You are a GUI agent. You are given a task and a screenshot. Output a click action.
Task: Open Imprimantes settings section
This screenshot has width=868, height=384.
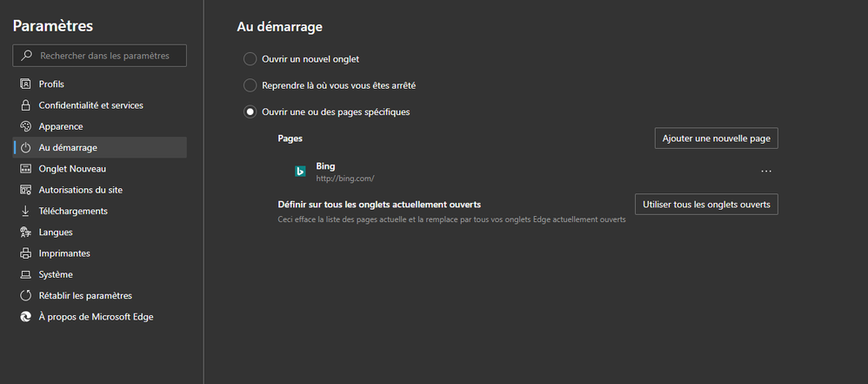(x=100, y=253)
